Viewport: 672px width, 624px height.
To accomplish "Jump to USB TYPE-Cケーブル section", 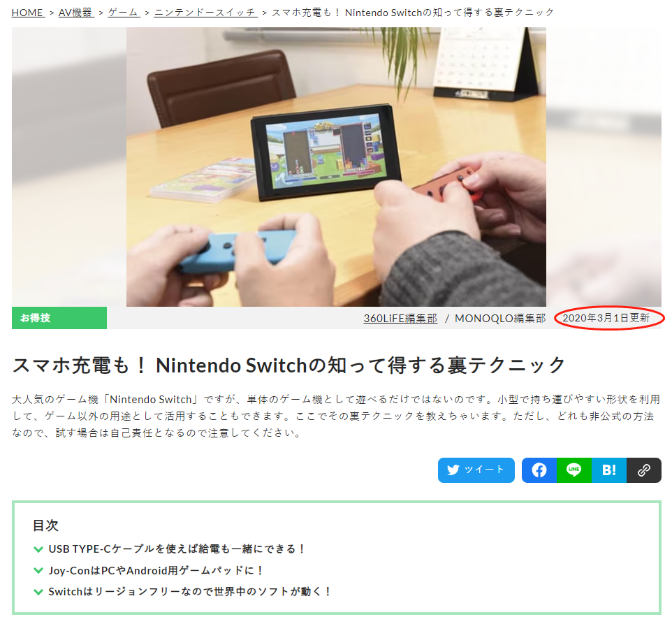I will tap(176, 549).
